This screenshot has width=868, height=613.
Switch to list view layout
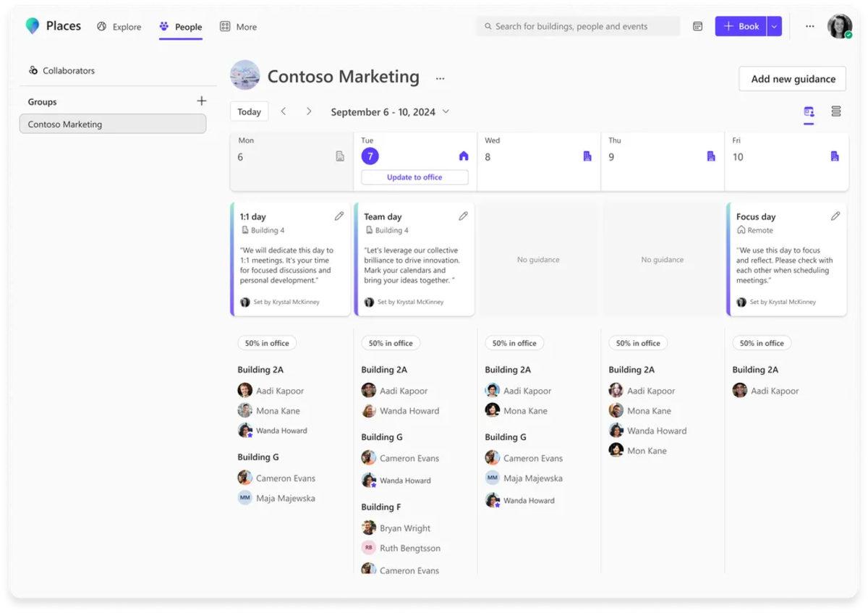point(835,111)
